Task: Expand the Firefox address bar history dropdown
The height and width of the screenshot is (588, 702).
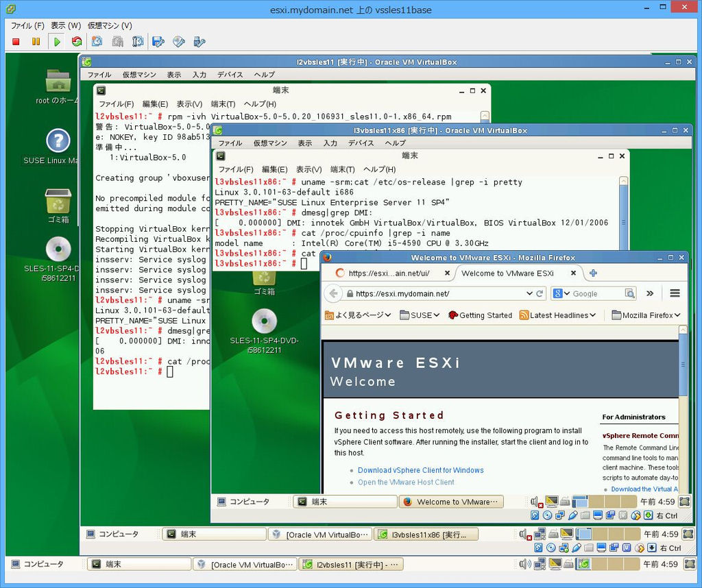Action: pos(529,293)
